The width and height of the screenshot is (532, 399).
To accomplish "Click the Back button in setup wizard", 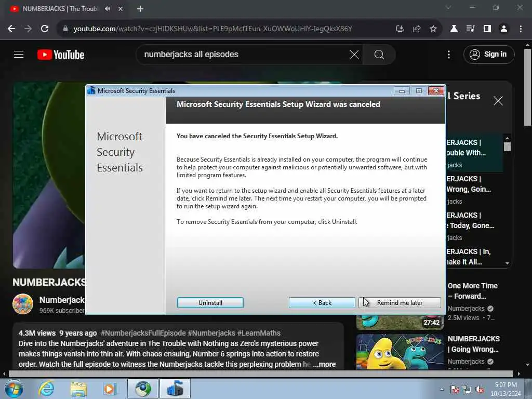I will click(322, 303).
